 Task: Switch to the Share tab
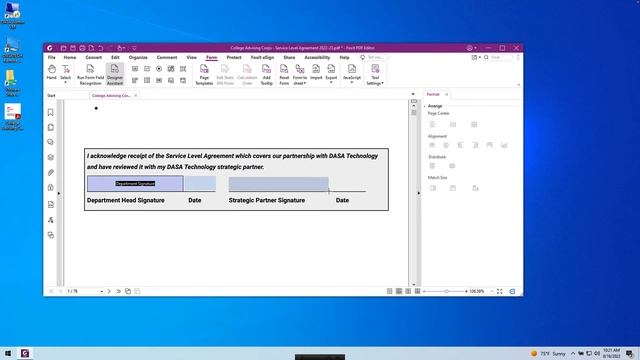pos(289,58)
